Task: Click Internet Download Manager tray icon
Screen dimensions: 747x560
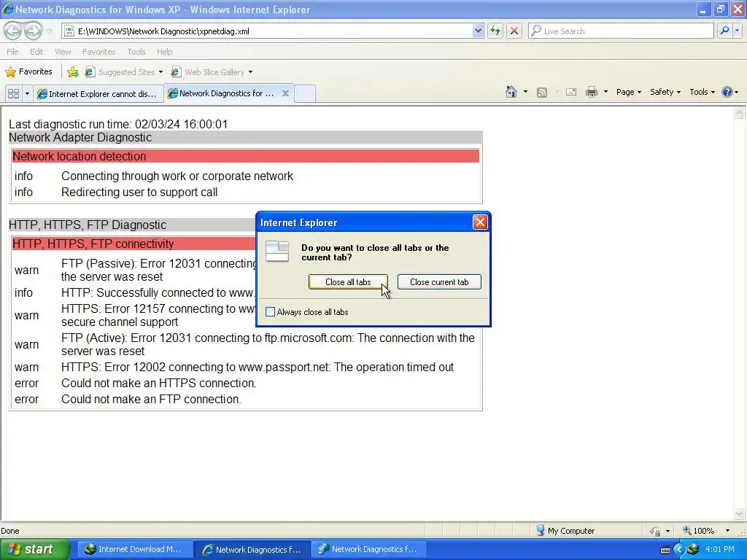Action: coord(693,550)
